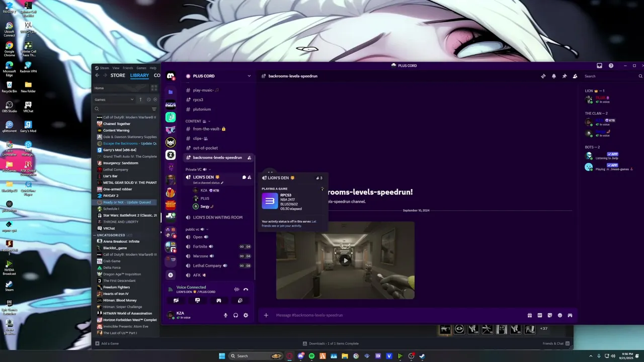Open Steam from the taskbar
Viewport: 644px width, 362px height.
click(x=422, y=356)
